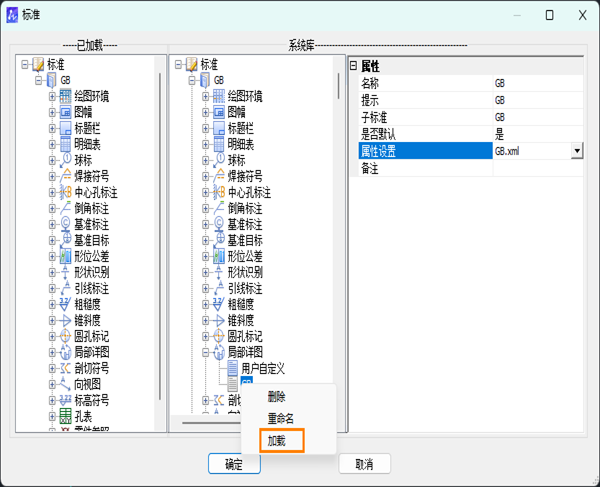Viewport: 600px width, 487px height.
Task: Click 圆孔标记 icon in 系统库 tree
Action: point(218,336)
